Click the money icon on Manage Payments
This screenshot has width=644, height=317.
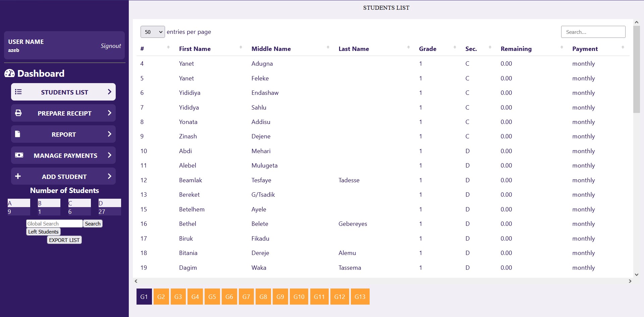[x=19, y=155]
